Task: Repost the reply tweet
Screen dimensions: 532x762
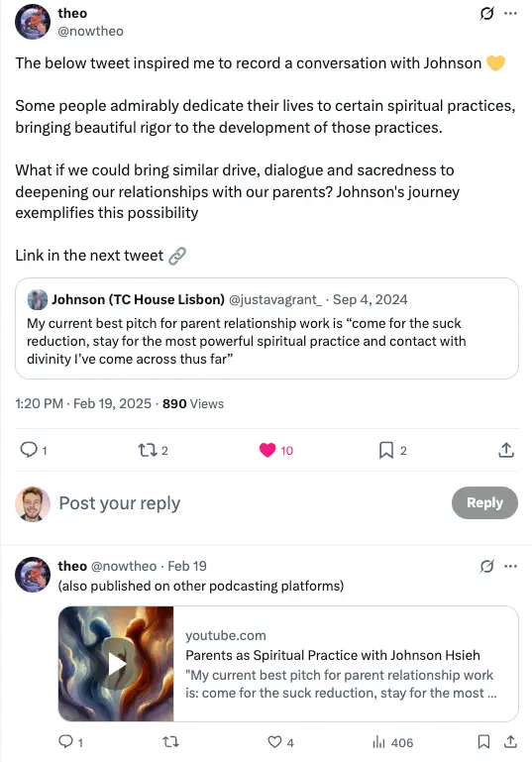Action: tap(170, 741)
